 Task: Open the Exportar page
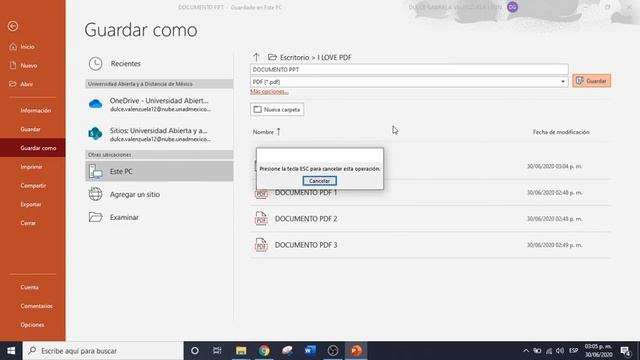[31, 204]
